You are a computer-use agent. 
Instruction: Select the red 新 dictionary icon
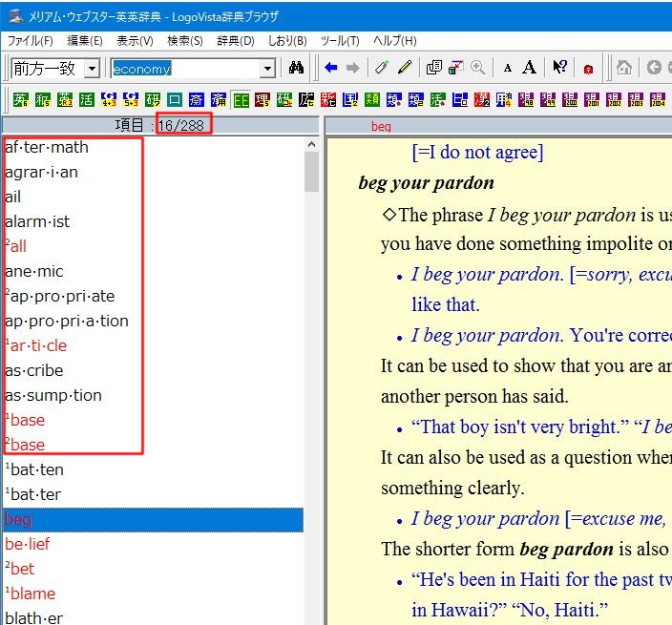coord(328,100)
